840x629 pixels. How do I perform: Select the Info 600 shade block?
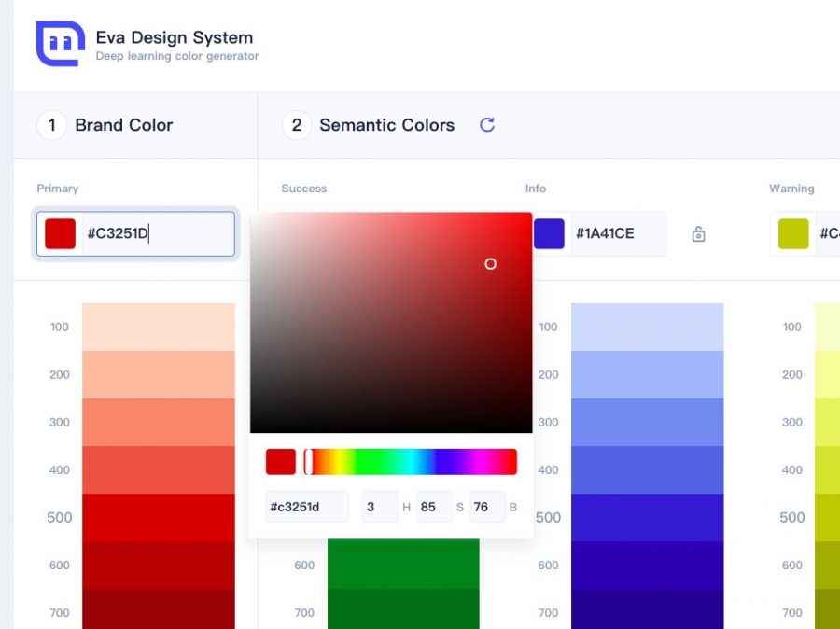coord(648,566)
